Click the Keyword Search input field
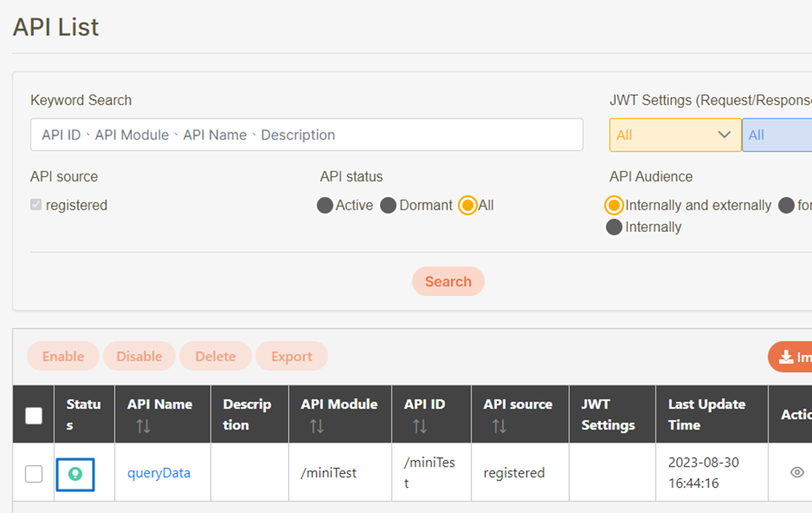The height and width of the screenshot is (513, 812). 306,135
